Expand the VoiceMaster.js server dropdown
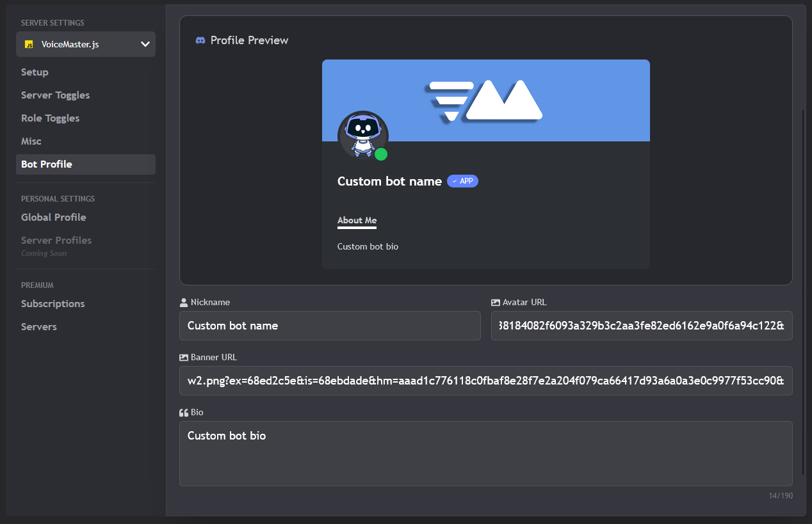812x524 pixels. pyautogui.click(x=146, y=44)
